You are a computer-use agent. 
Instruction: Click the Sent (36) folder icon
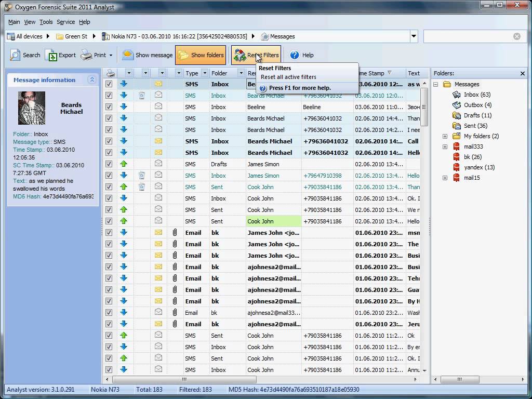click(x=457, y=126)
